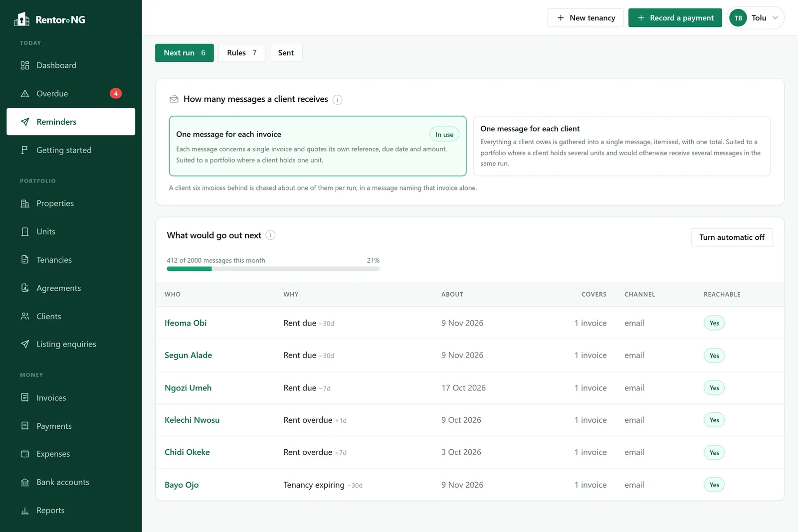Click 'Rent overdue' in Chidi Okeke row
Screen dimensions: 798x532
click(x=308, y=452)
